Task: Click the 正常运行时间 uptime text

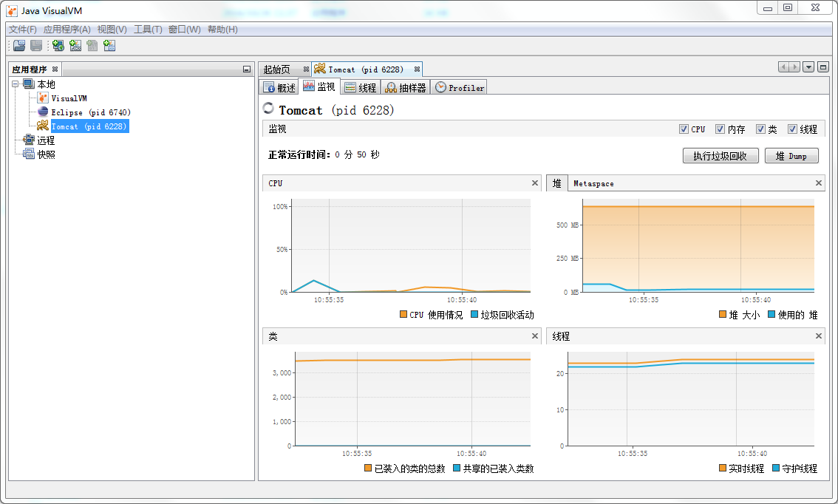Action: coord(324,154)
